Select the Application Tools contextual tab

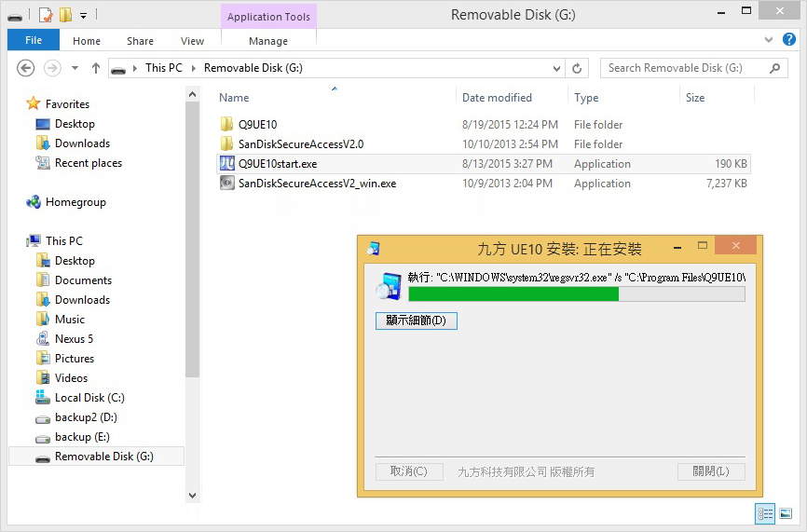(x=268, y=17)
